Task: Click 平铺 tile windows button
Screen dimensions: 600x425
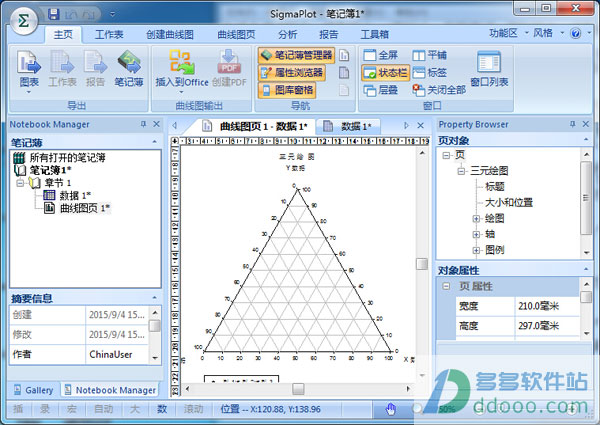Action: [x=430, y=55]
